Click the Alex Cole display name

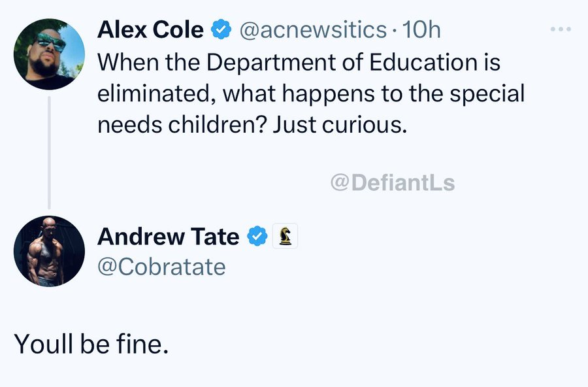click(x=150, y=29)
